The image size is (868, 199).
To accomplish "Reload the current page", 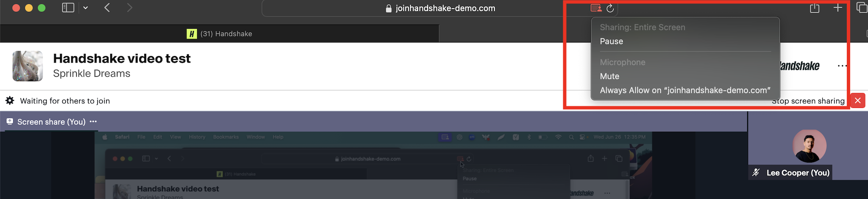I will [610, 8].
